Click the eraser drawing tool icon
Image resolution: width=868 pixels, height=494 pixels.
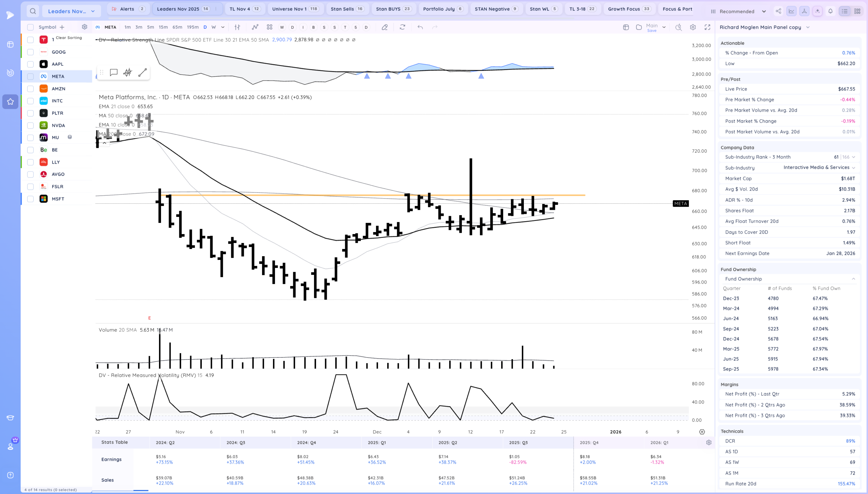(384, 27)
